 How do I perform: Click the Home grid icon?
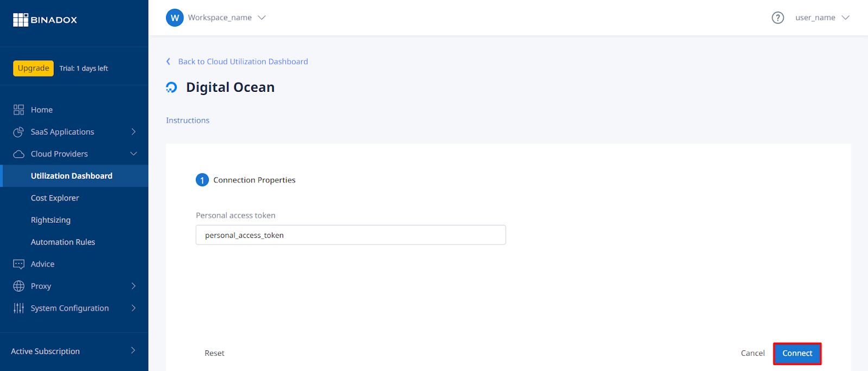(18, 110)
